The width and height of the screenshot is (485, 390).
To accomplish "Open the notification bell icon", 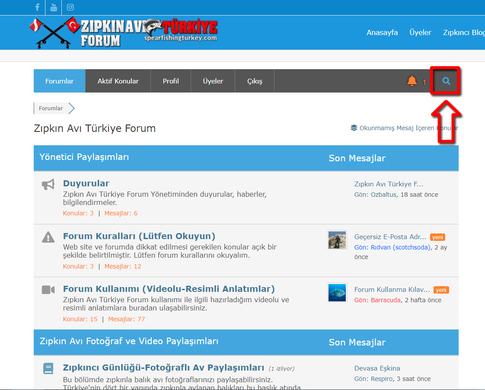I will point(412,81).
